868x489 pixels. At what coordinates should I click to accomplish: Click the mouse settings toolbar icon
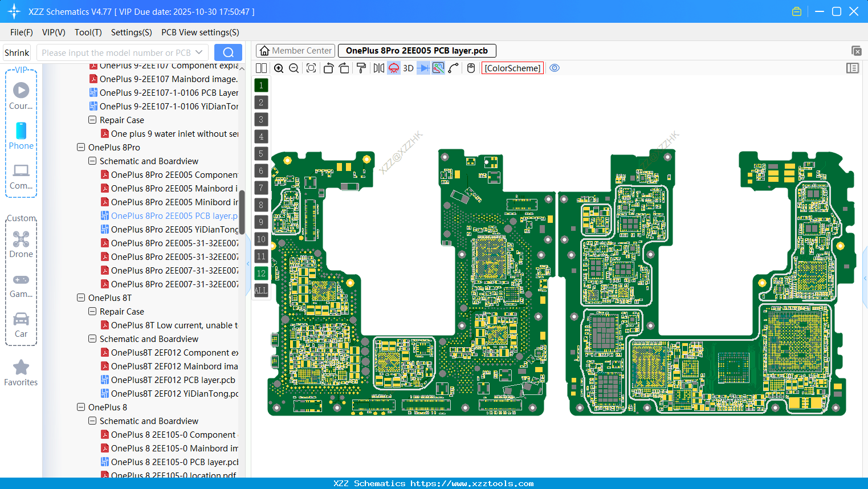(x=471, y=68)
